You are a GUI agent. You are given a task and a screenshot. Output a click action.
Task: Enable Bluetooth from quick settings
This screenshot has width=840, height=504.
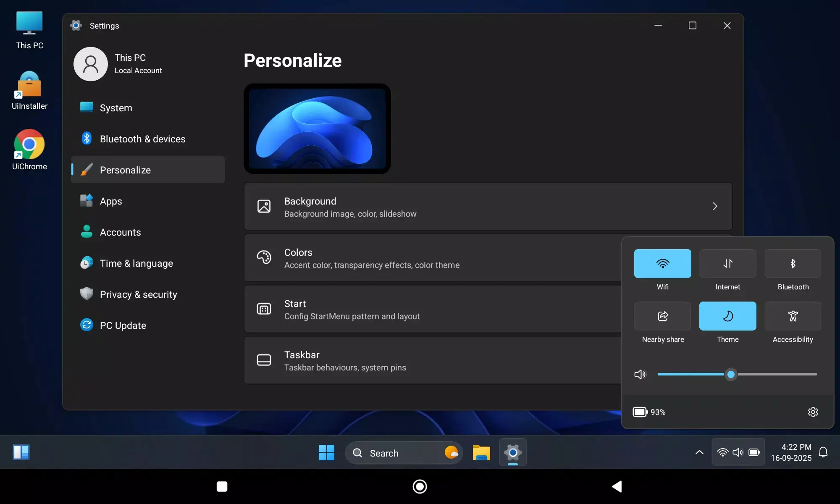[793, 264]
